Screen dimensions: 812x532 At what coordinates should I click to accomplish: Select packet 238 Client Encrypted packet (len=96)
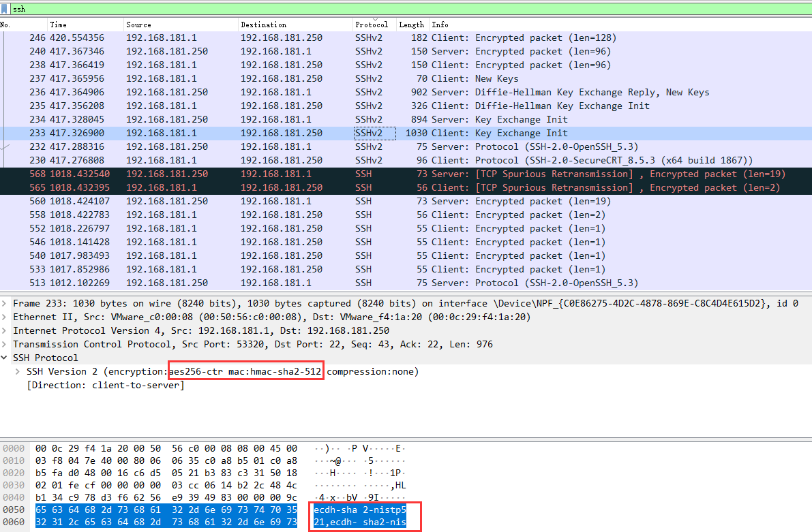[x=406, y=65]
